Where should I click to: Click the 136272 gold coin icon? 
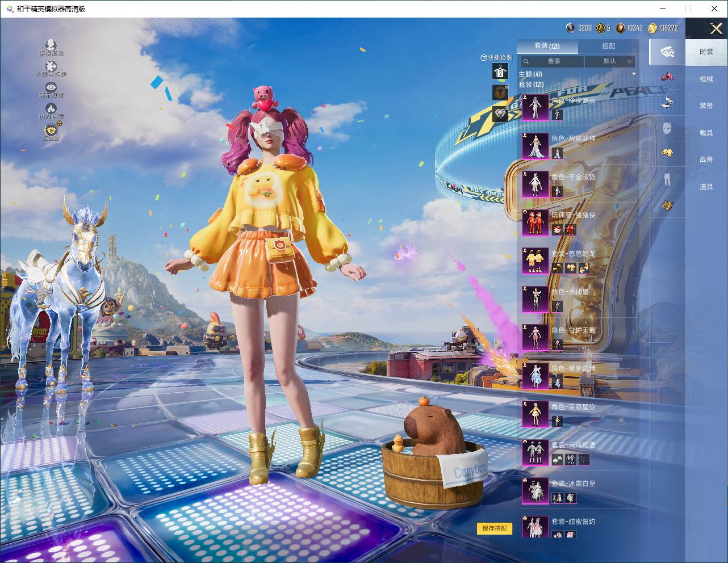click(652, 28)
